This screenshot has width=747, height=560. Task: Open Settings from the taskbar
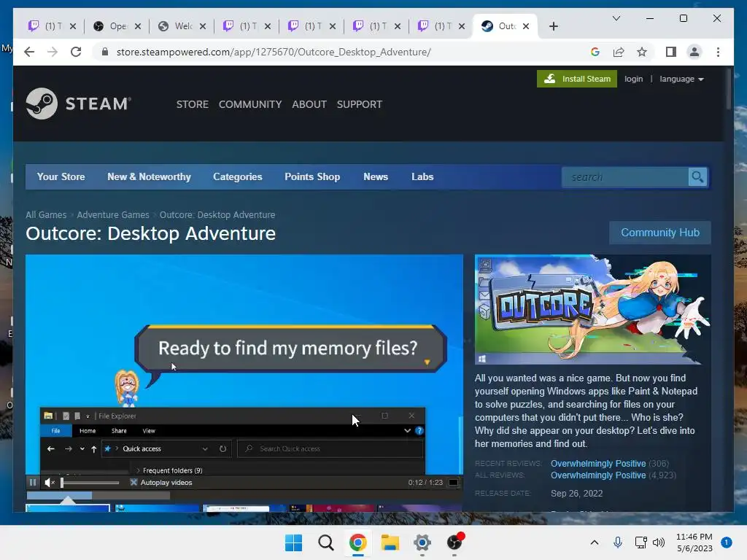(422, 542)
